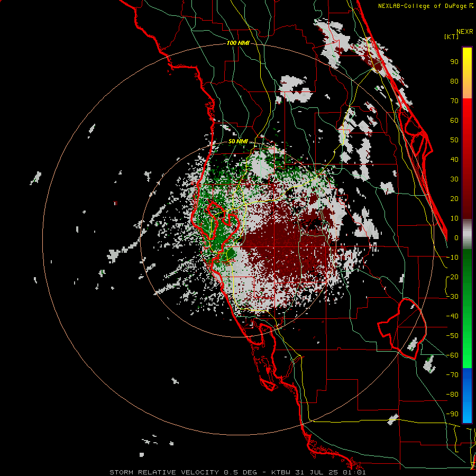
Task: Click the 60 value on velocity scale
Action: [x=454, y=121]
